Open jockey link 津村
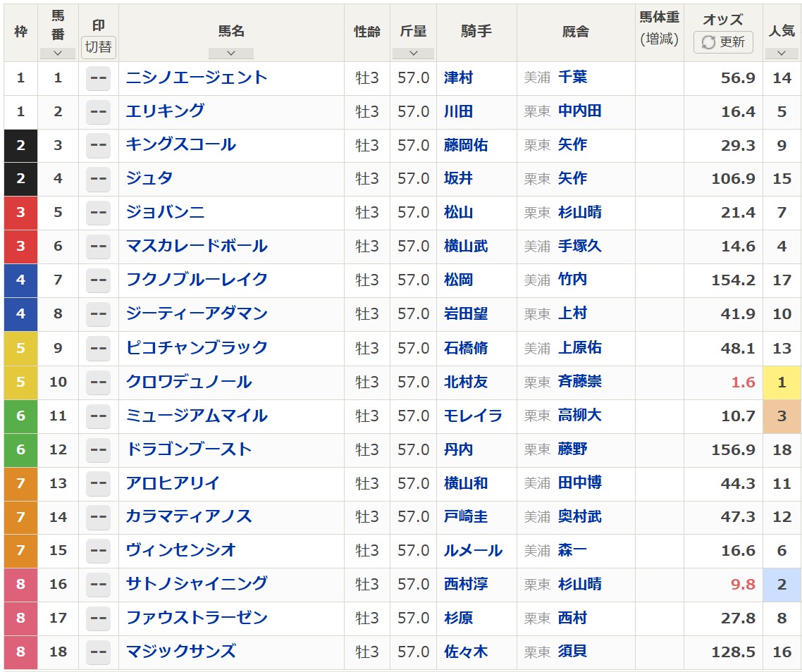Image resolution: width=802 pixels, height=672 pixels. (x=458, y=77)
